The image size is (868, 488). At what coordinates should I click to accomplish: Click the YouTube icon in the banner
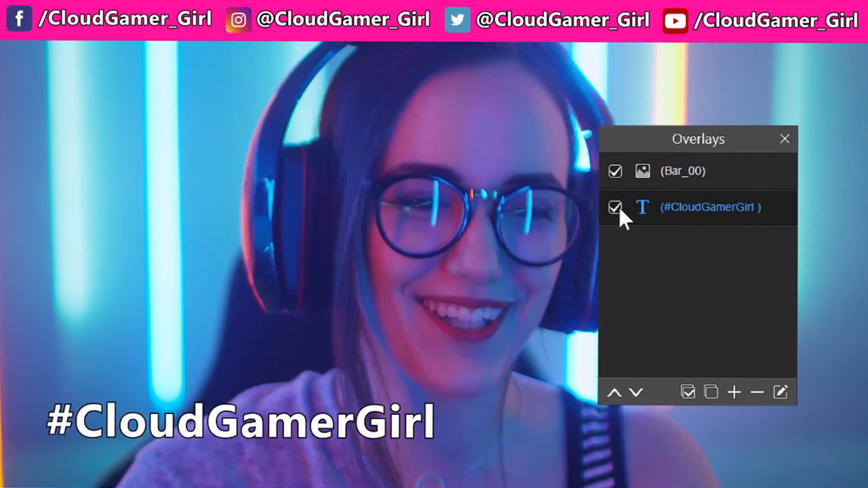coord(675,21)
